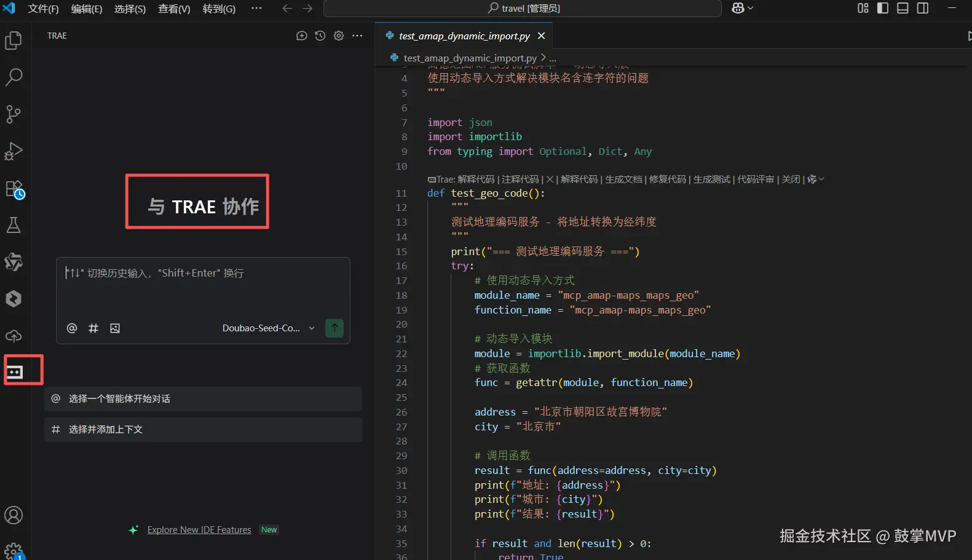
Task: Click 关闭 code lens action
Action: (x=791, y=179)
